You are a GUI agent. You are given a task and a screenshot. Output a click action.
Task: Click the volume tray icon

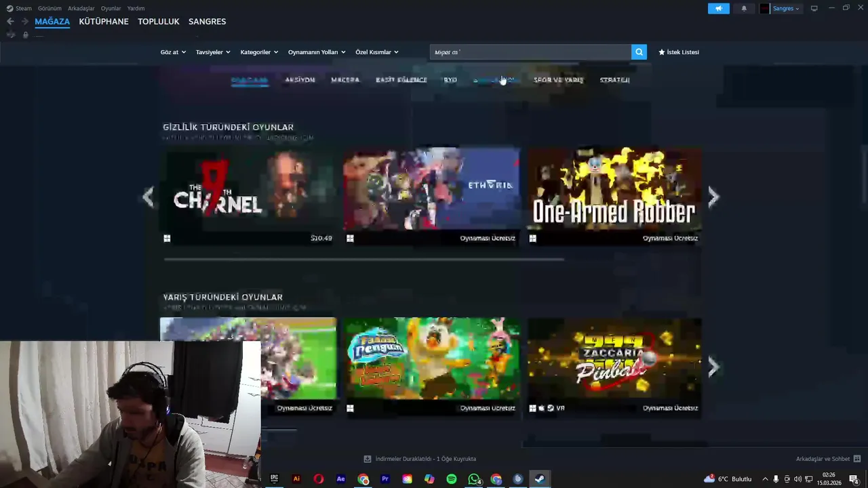pos(797,479)
